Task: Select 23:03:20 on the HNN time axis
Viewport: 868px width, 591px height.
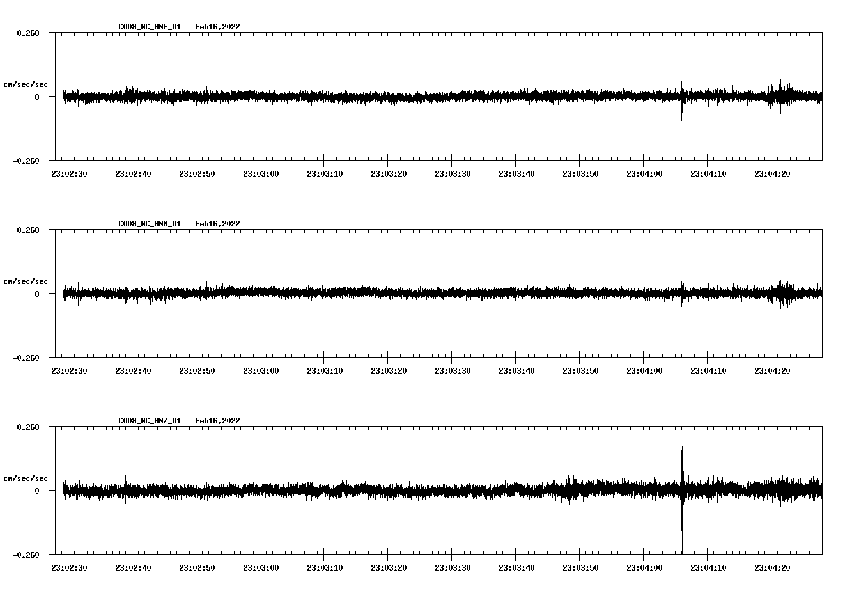Action: 389,371
